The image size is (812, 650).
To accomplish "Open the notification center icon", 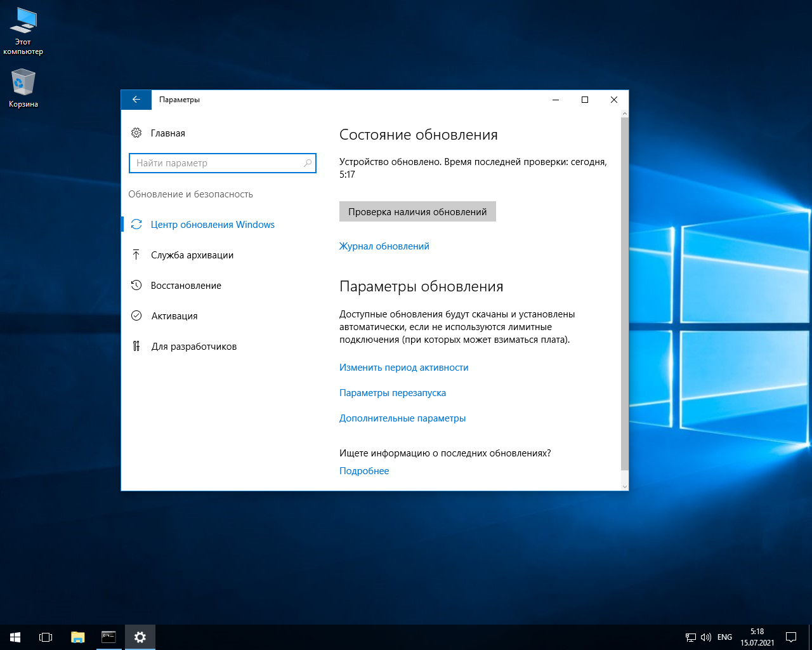I will (x=791, y=637).
